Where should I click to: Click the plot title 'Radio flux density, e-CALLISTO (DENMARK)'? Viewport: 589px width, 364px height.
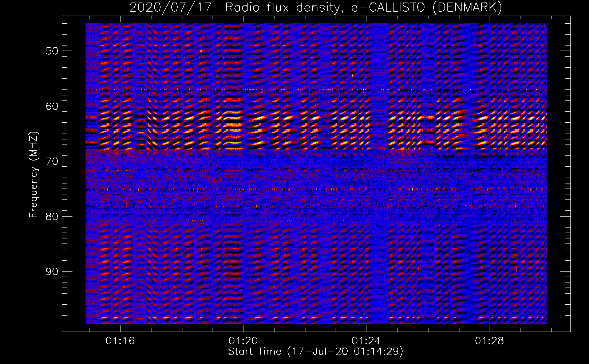pyautogui.click(x=363, y=7)
